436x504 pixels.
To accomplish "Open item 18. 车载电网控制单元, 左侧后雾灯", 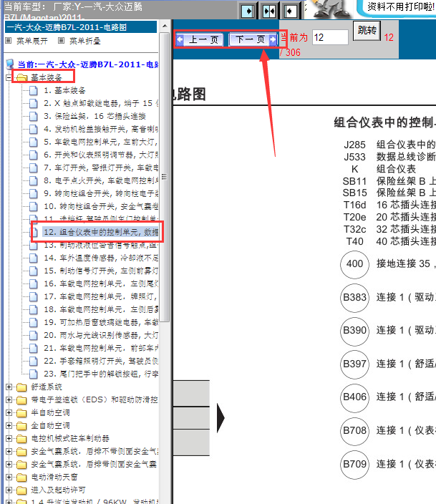I will click(x=101, y=309).
